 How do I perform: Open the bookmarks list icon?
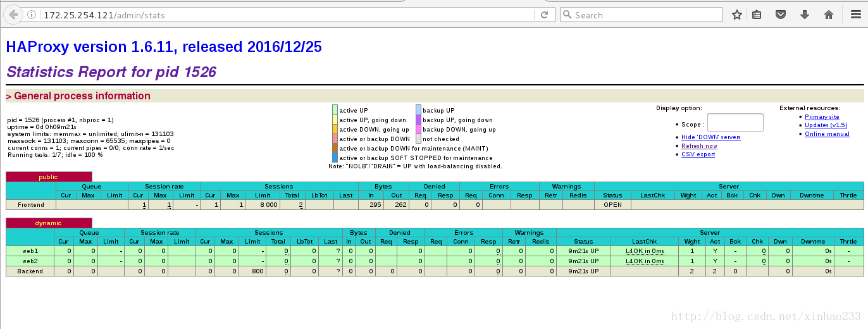[757, 15]
